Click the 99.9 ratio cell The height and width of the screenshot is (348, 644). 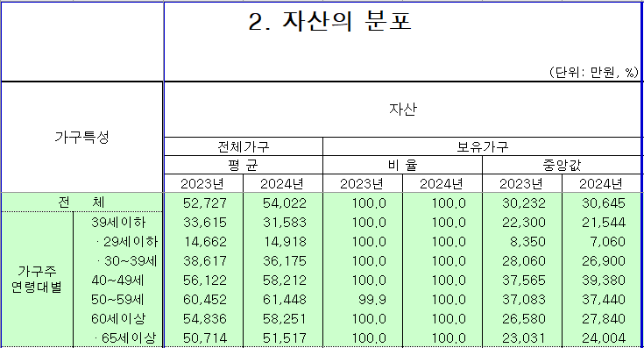click(363, 300)
